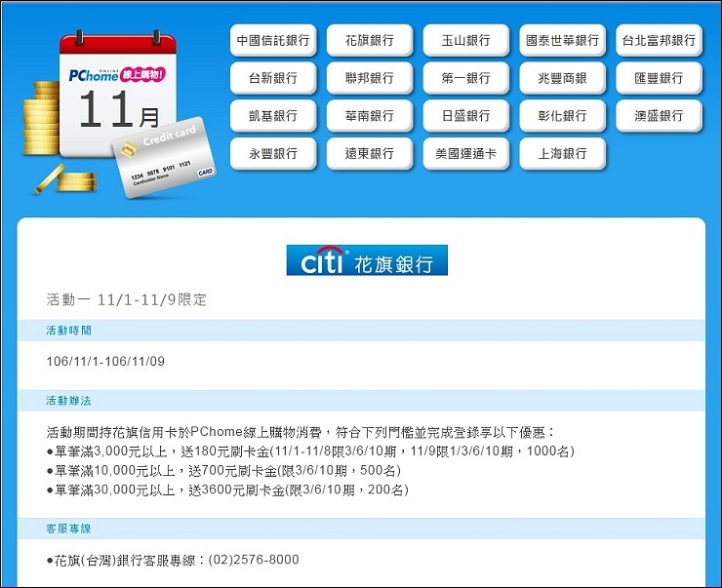The width and height of the screenshot is (722, 588).
Task: Select the 美國運通卡 button
Action: 466,154
